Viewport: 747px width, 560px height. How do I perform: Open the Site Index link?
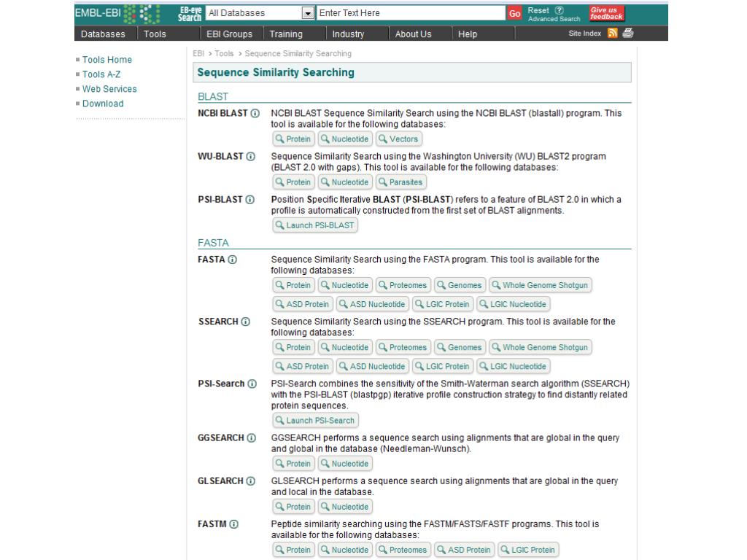click(x=584, y=34)
